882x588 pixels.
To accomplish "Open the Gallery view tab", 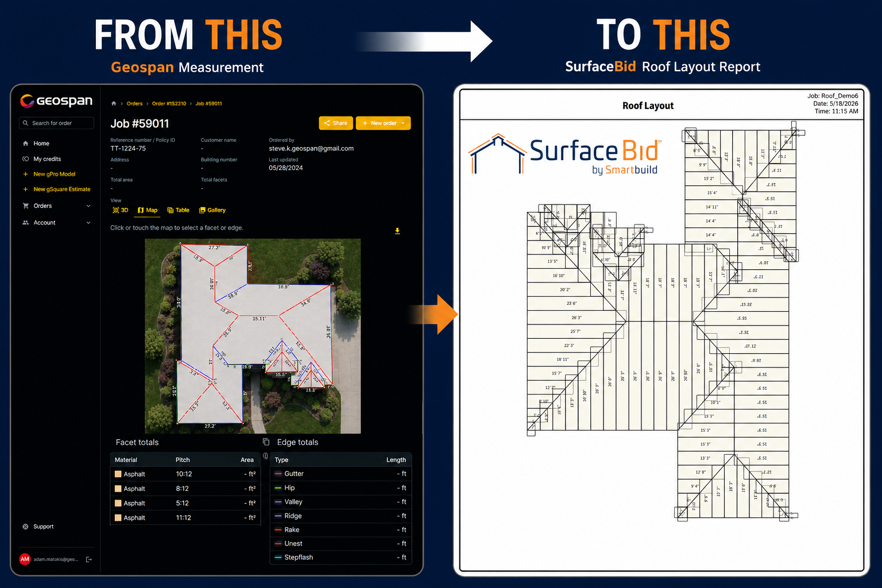I will (212, 210).
